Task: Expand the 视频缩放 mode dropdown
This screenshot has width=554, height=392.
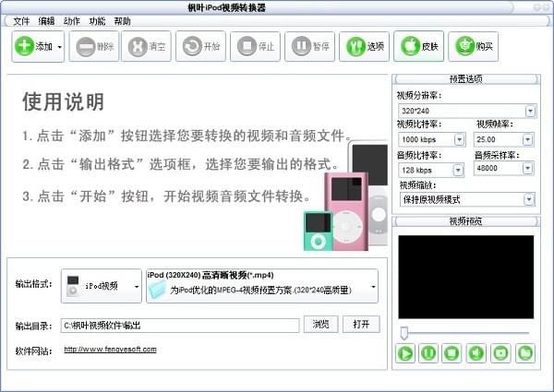Action: click(530, 199)
